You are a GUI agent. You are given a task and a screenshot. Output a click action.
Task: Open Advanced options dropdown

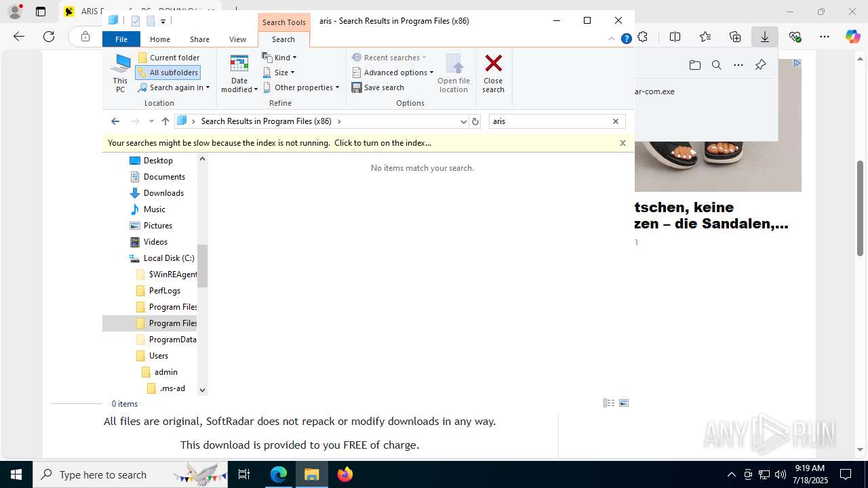pyautogui.click(x=393, y=73)
